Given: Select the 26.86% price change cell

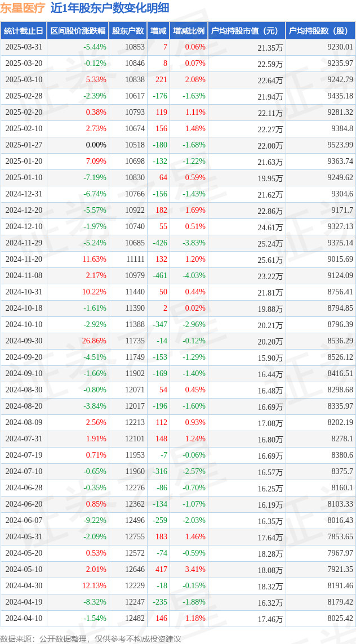Looking at the screenshot, I should click(x=95, y=341).
